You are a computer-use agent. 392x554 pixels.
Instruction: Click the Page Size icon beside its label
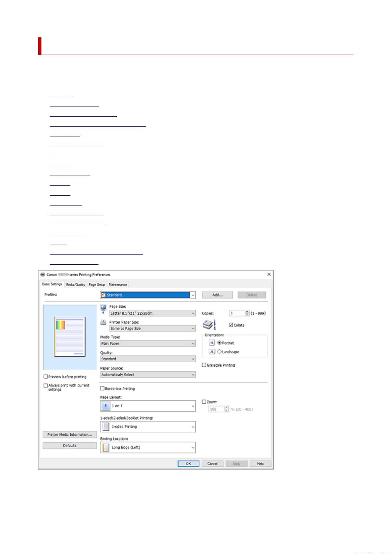tap(103, 309)
